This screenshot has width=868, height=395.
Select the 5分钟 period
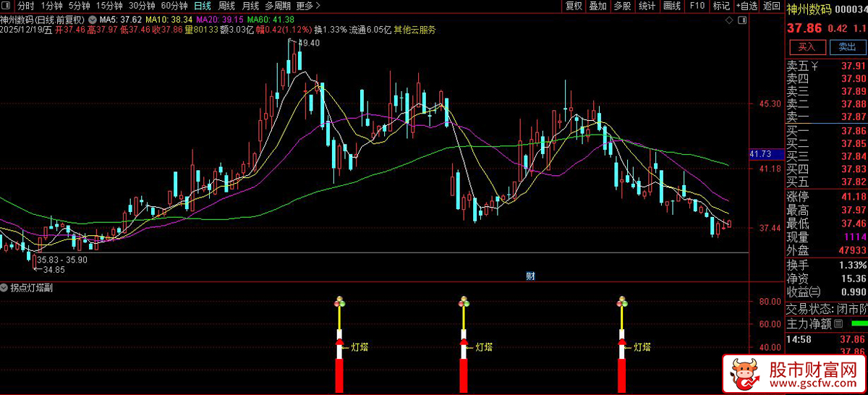coord(79,6)
